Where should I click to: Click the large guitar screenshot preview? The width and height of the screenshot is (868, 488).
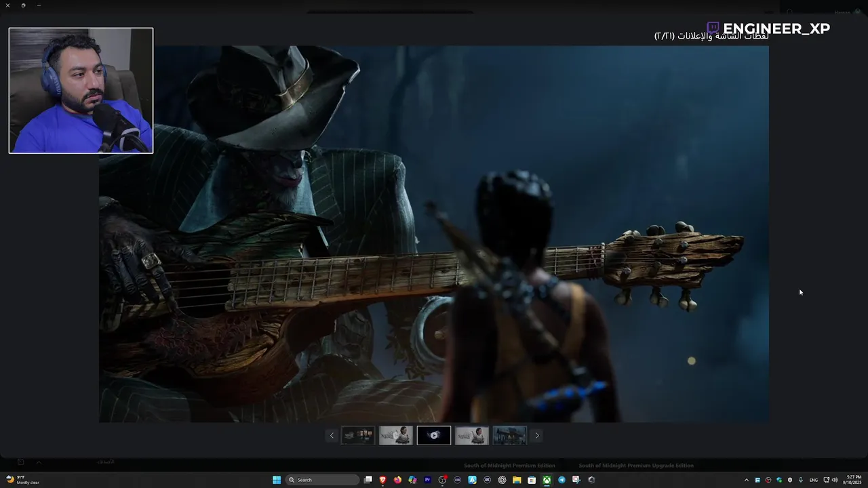pos(434,234)
